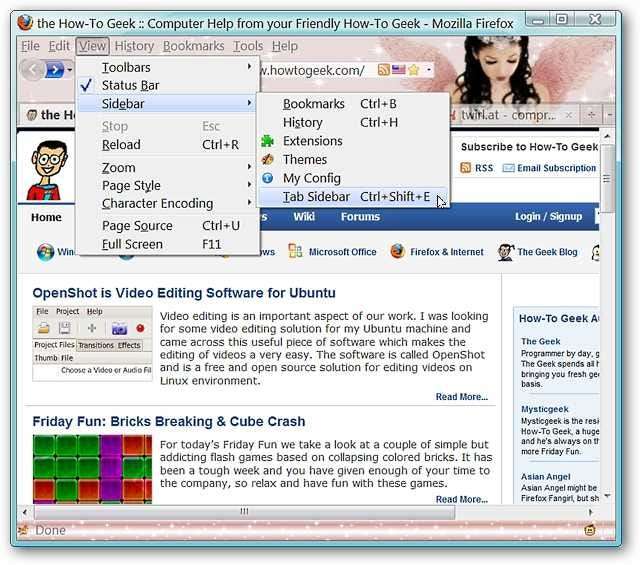The image size is (640, 565).
Task: Click Read More under Friday Fun article
Action: coord(462,499)
